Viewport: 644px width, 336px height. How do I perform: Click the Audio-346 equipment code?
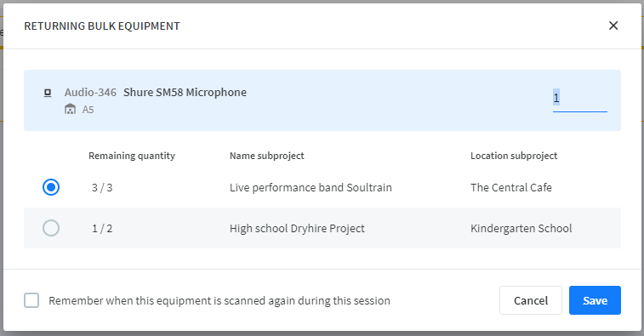tap(90, 93)
